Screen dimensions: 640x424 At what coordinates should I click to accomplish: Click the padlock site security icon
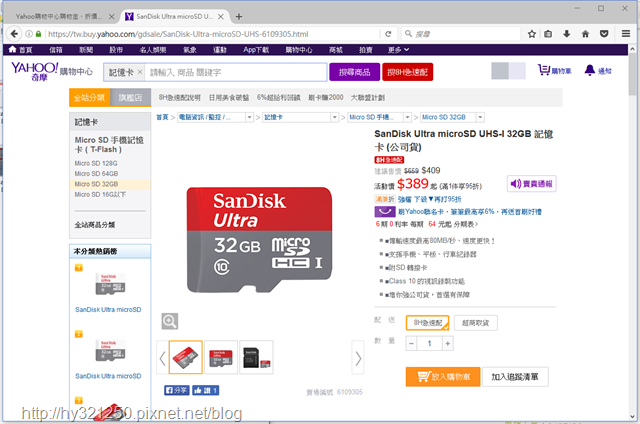point(38,34)
